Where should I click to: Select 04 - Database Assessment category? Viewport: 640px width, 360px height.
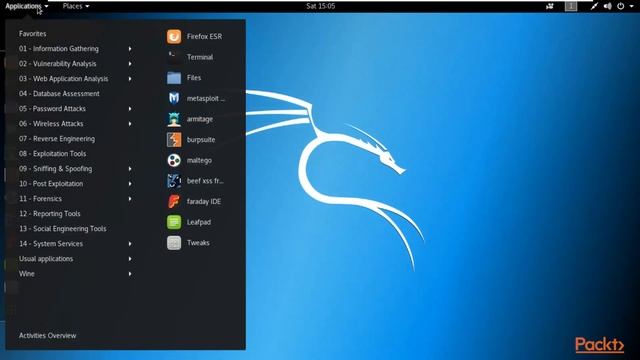(59, 93)
